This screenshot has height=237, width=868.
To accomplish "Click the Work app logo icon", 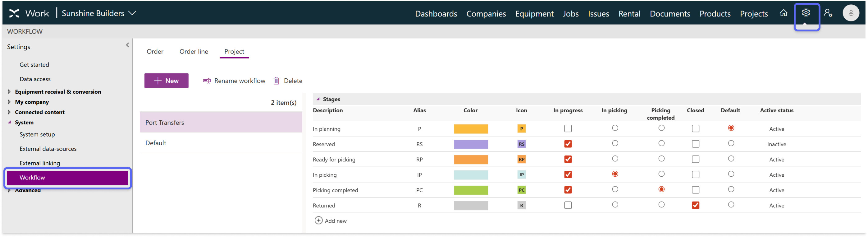I will tap(14, 13).
